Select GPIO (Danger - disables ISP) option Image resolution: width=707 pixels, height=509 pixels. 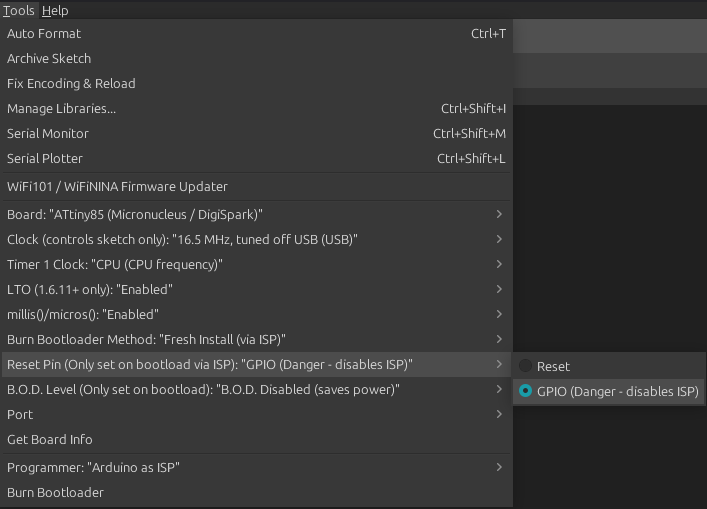point(617,391)
